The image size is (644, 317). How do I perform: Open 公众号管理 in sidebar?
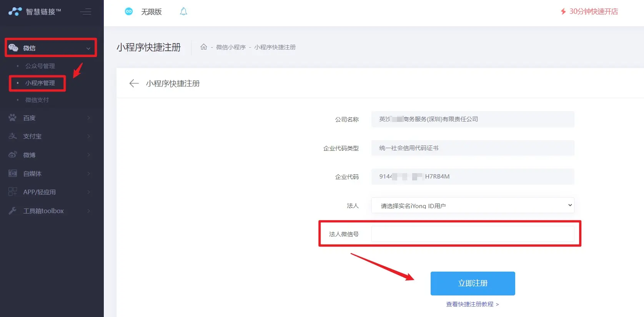click(40, 66)
